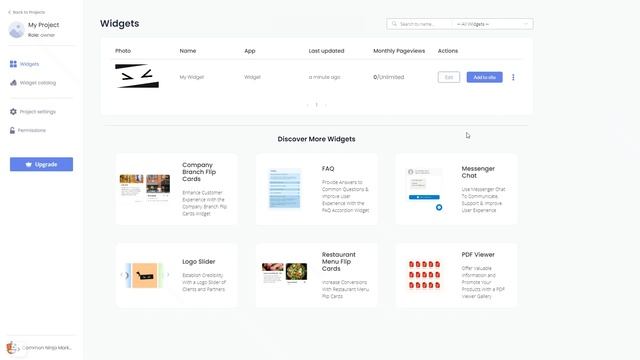This screenshot has height=360, width=640.
Task: Open Company Branch Flip Cards title
Action: pyautogui.click(x=199, y=172)
